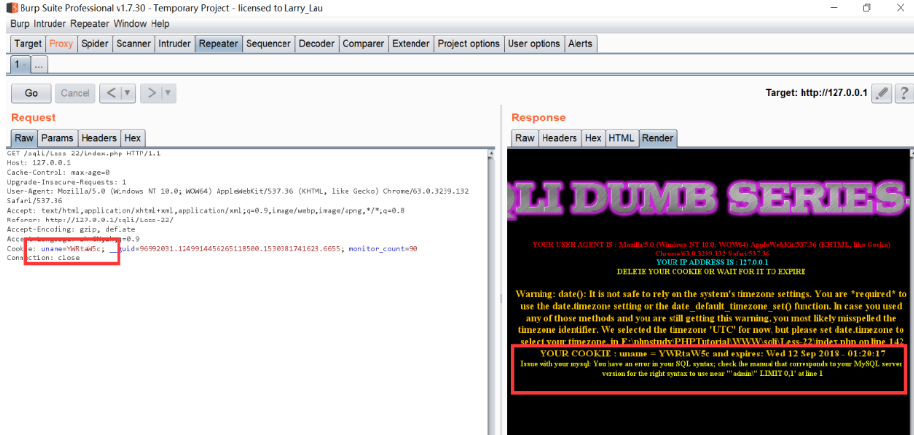Select the top-level Repeater tab
This screenshot has height=435, width=914.
219,44
